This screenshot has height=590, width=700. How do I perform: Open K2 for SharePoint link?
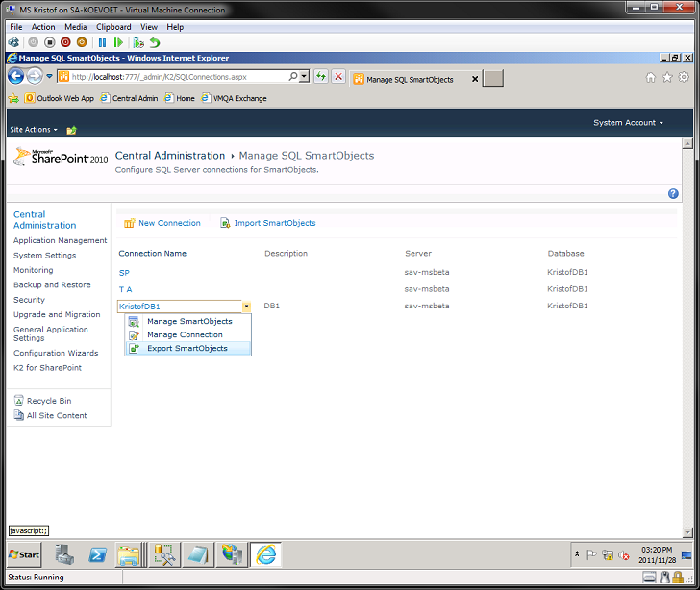[48, 368]
